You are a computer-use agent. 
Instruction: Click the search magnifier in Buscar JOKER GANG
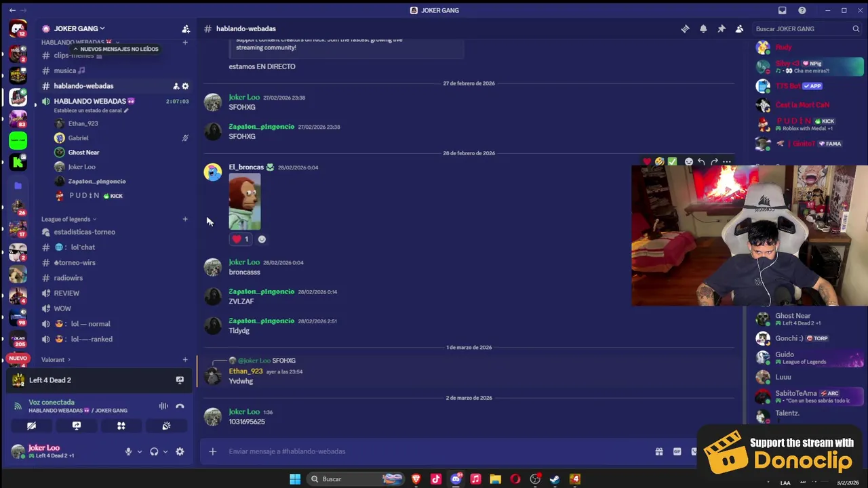click(856, 29)
